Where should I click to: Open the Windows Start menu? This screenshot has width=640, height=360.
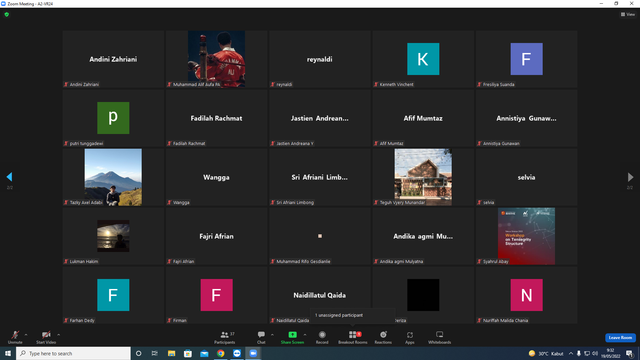[8, 353]
